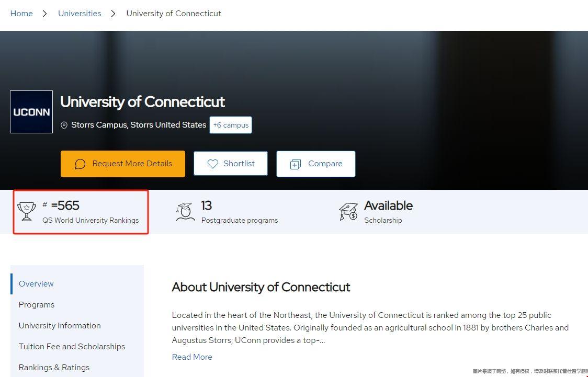Go to Tuition Fee and Scholarships
The height and width of the screenshot is (377, 588).
(72, 347)
